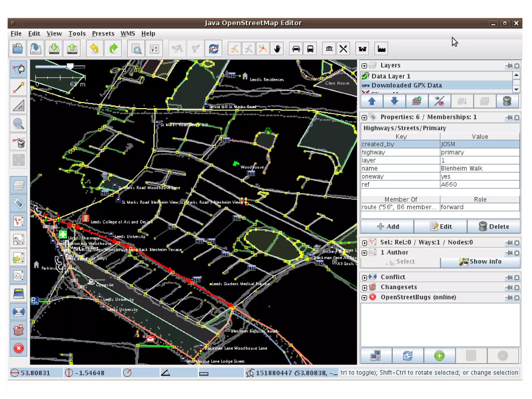Click the Show info button
Image resolution: width=532 pixels, height=399 pixels.
[x=480, y=261]
